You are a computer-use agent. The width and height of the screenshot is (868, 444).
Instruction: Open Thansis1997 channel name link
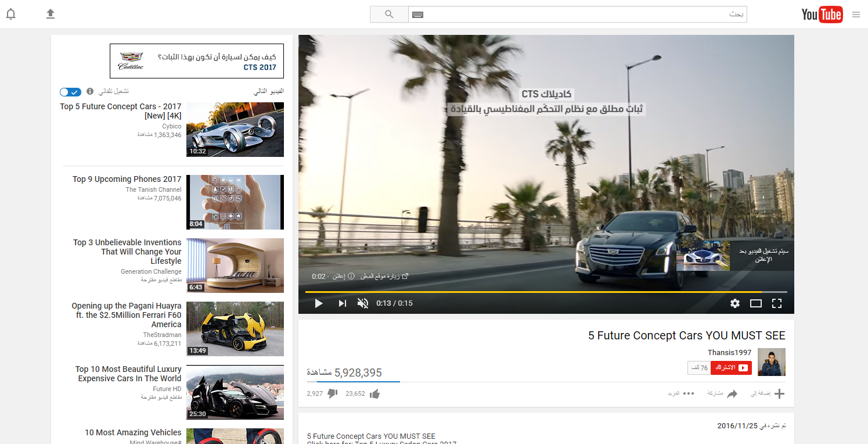pos(729,353)
